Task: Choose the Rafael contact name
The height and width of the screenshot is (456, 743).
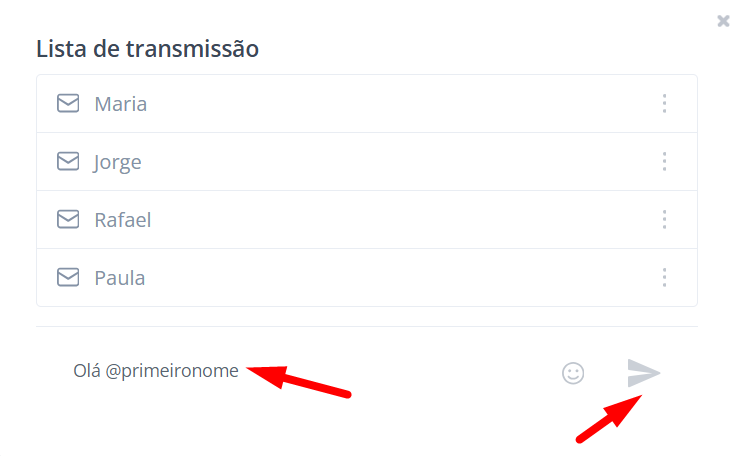Action: click(x=122, y=220)
